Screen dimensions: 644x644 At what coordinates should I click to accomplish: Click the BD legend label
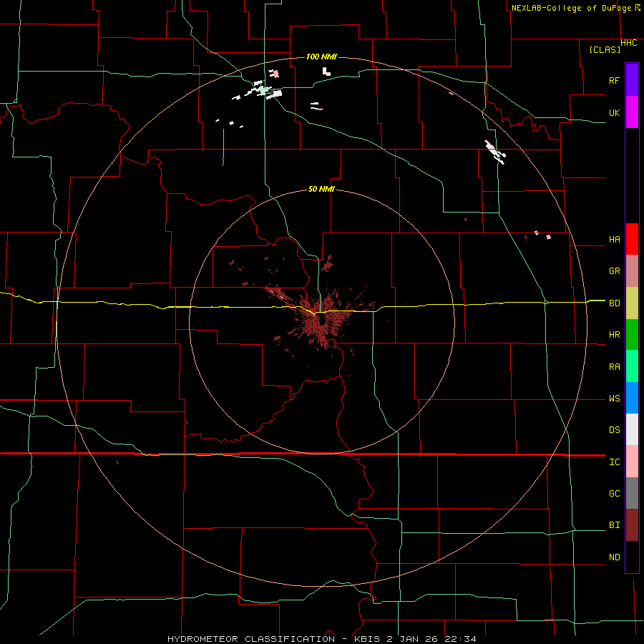[615, 303]
